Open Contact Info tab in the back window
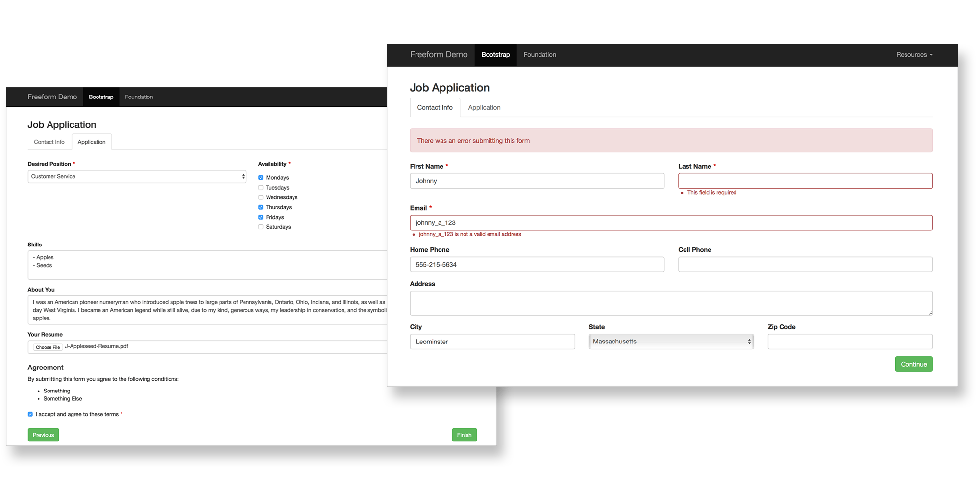Viewport: 980px width, 490px height. (49, 142)
